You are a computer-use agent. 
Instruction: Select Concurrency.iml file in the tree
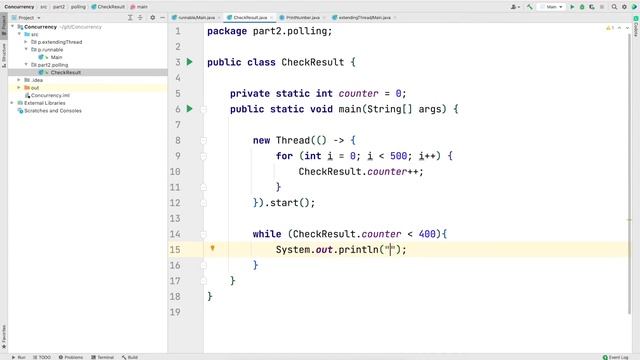coord(50,95)
